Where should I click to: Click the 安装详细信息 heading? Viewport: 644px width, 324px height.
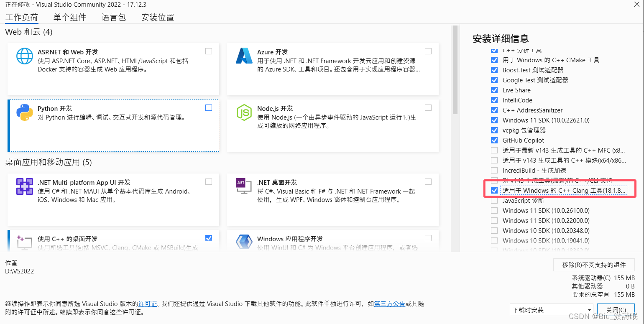pos(501,39)
